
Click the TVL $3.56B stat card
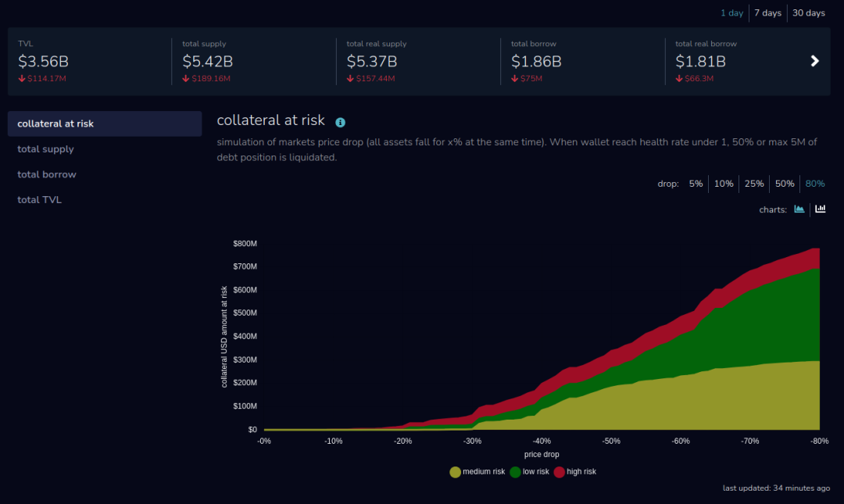coord(88,62)
